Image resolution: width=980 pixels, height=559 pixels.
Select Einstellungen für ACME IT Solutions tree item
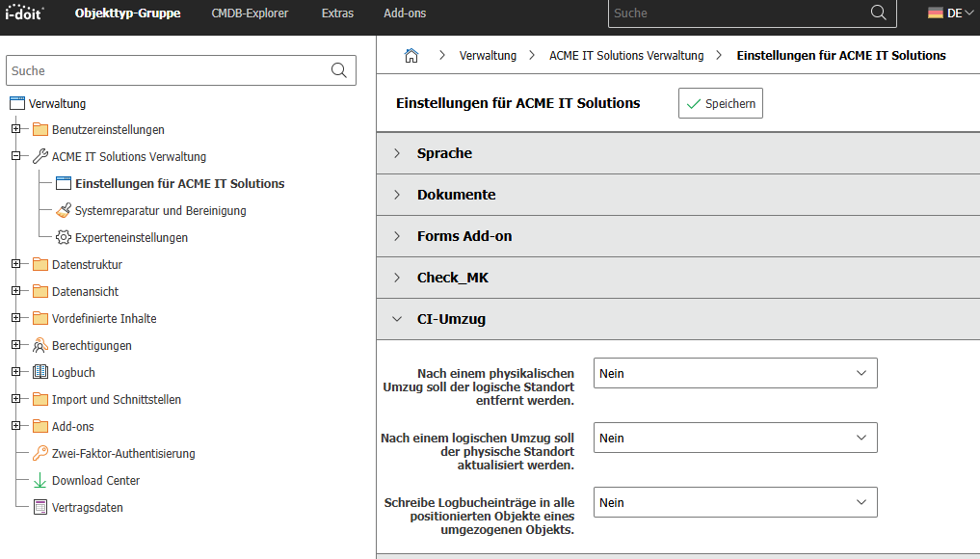pos(180,183)
